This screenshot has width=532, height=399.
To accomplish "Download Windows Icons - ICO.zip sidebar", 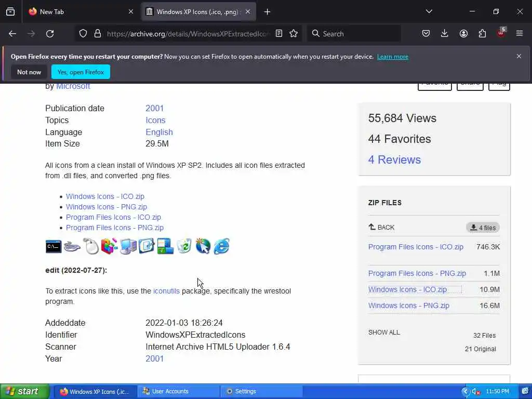I will pyautogui.click(x=407, y=290).
